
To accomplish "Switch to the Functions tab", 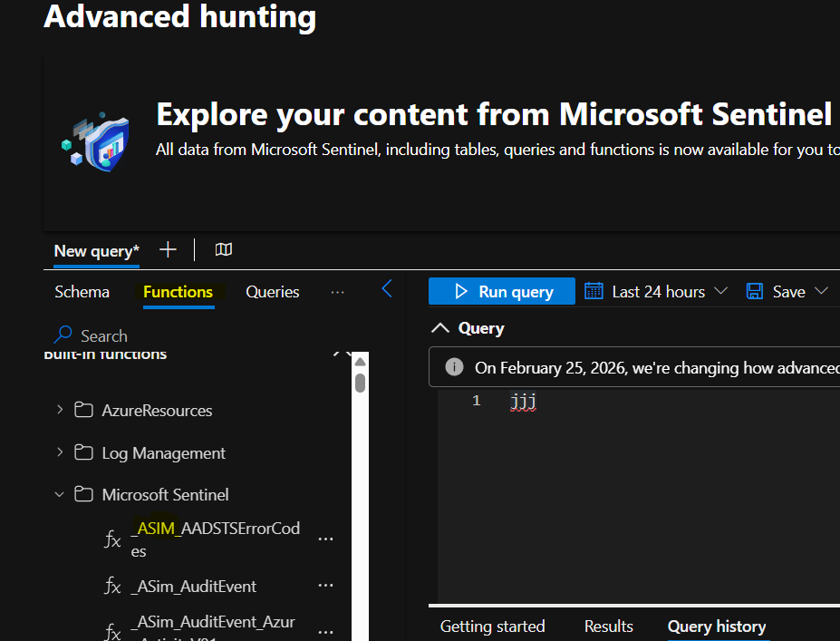I will click(x=179, y=292).
